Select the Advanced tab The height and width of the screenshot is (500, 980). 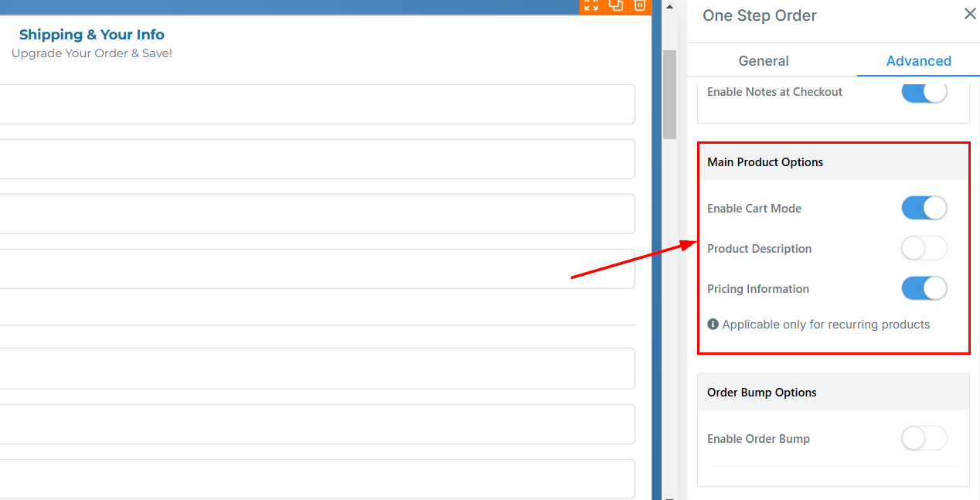(x=918, y=61)
